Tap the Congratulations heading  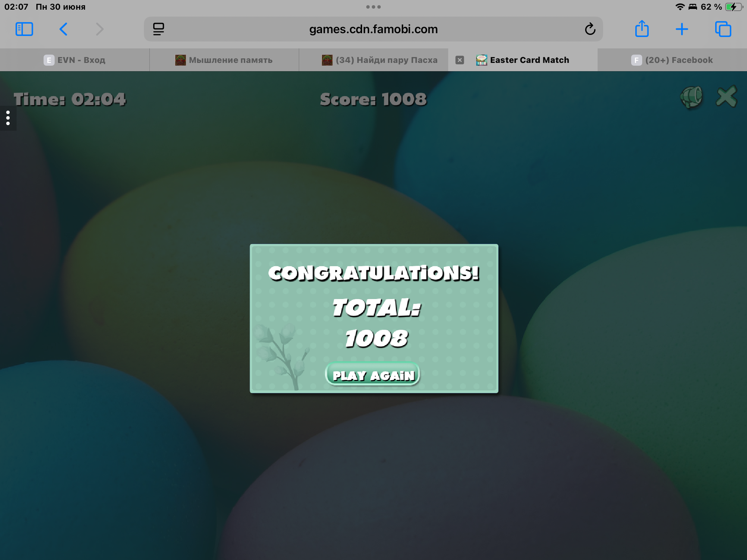[374, 273]
